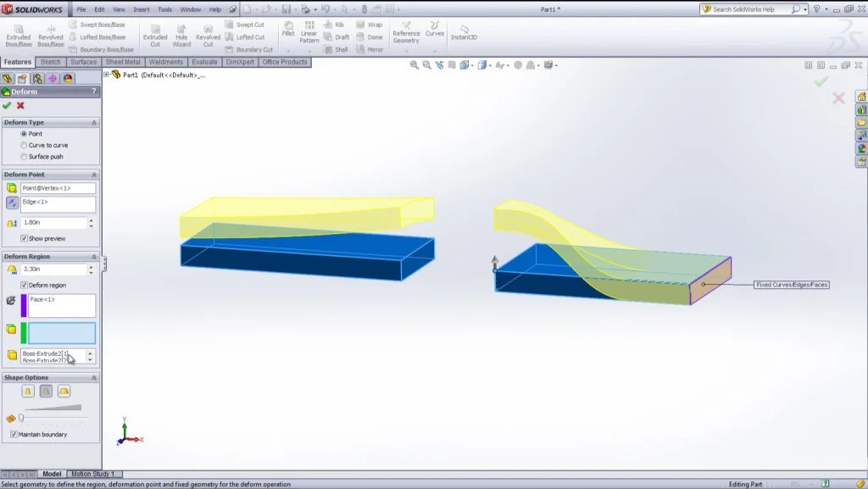Viewport: 868px width, 489px height.
Task: Collapse the Shape Options section
Action: [93, 376]
